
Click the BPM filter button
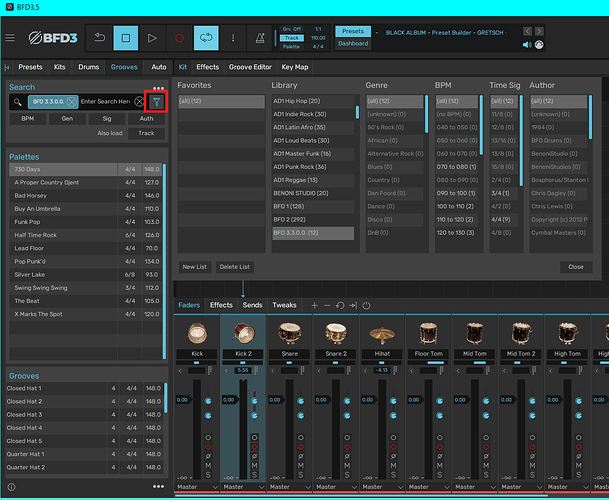(28, 118)
